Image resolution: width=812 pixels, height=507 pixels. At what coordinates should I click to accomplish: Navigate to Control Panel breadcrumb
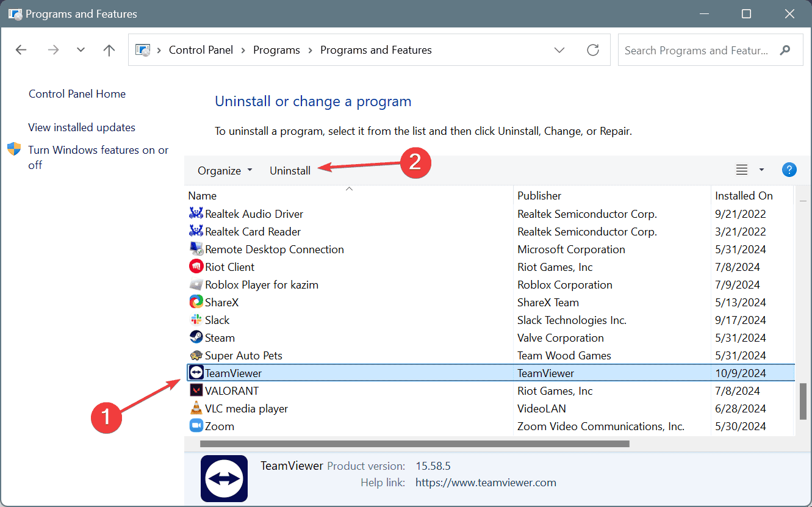201,50
